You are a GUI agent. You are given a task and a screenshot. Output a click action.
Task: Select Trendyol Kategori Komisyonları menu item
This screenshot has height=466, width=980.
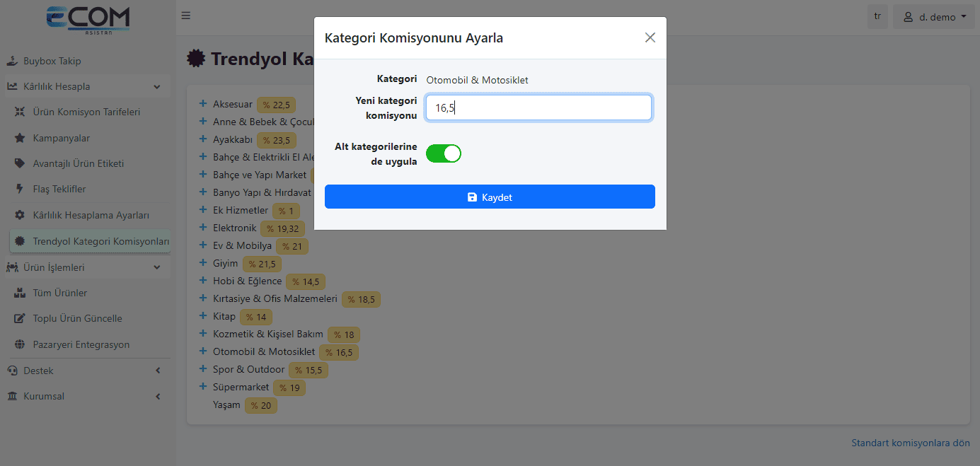pyautogui.click(x=90, y=241)
